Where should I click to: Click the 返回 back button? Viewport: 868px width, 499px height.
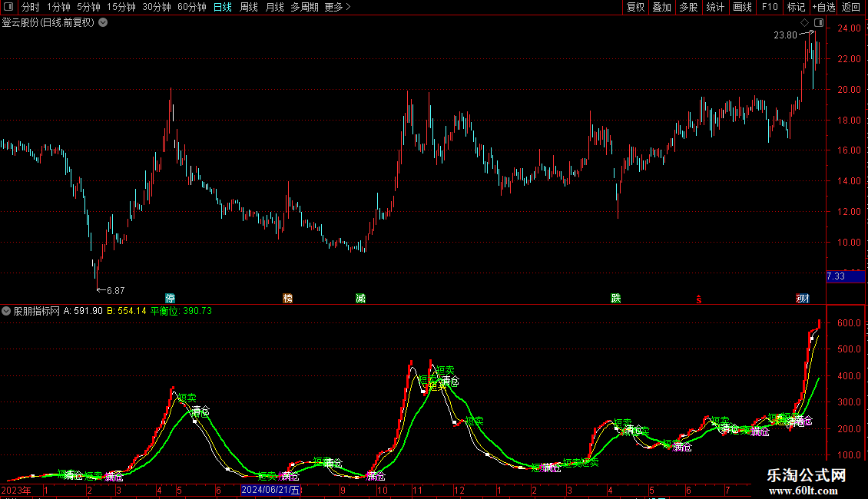(x=851, y=7)
